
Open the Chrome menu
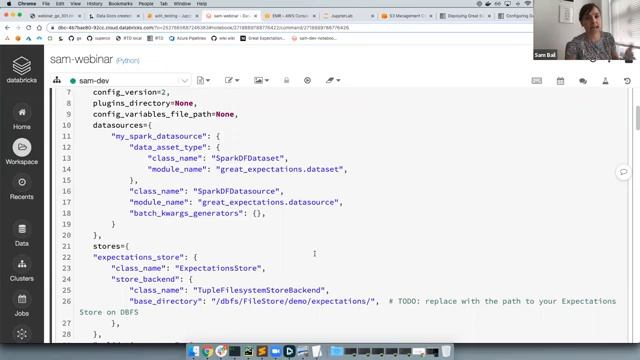click(27, 4)
